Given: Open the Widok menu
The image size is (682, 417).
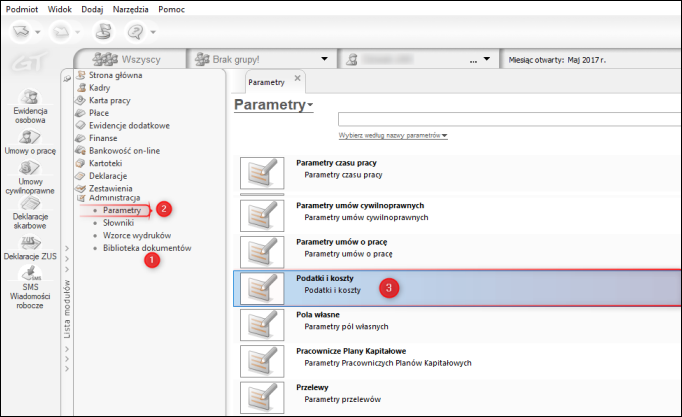Looking at the screenshot, I should click(60, 9).
